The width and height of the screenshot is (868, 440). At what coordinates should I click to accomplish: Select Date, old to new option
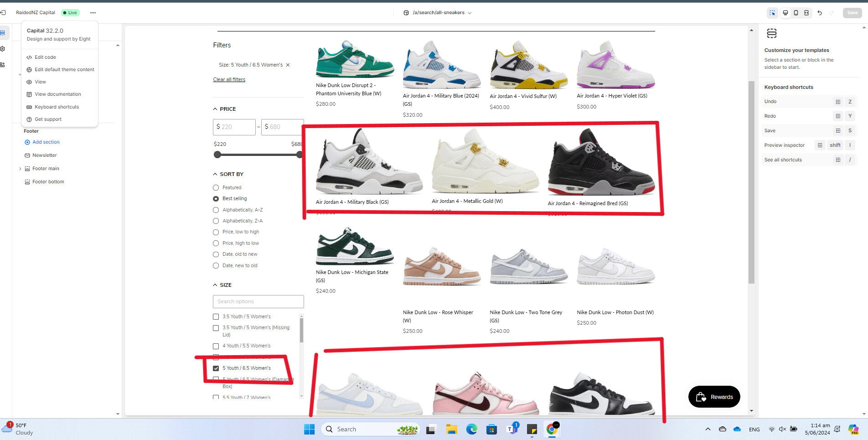tap(216, 254)
